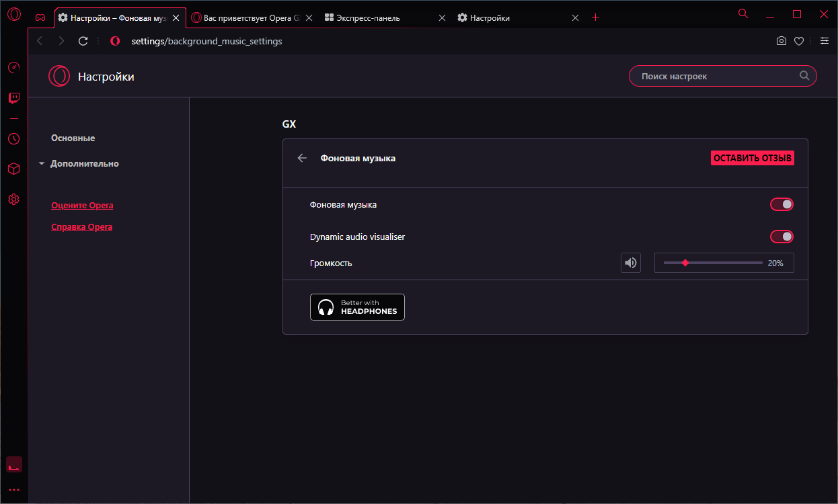This screenshot has width=838, height=504.
Task: Open the three-dots sidebar setup menu
Action: point(14,490)
